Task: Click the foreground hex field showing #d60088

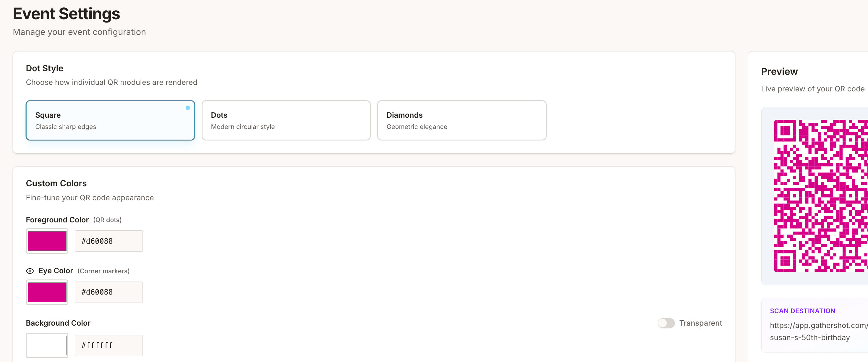Action: point(108,241)
